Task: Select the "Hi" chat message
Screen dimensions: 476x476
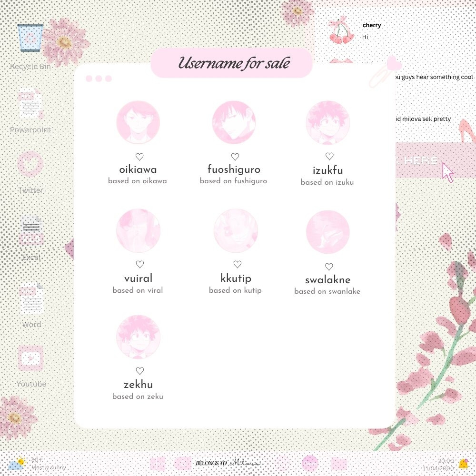Action: tap(365, 37)
